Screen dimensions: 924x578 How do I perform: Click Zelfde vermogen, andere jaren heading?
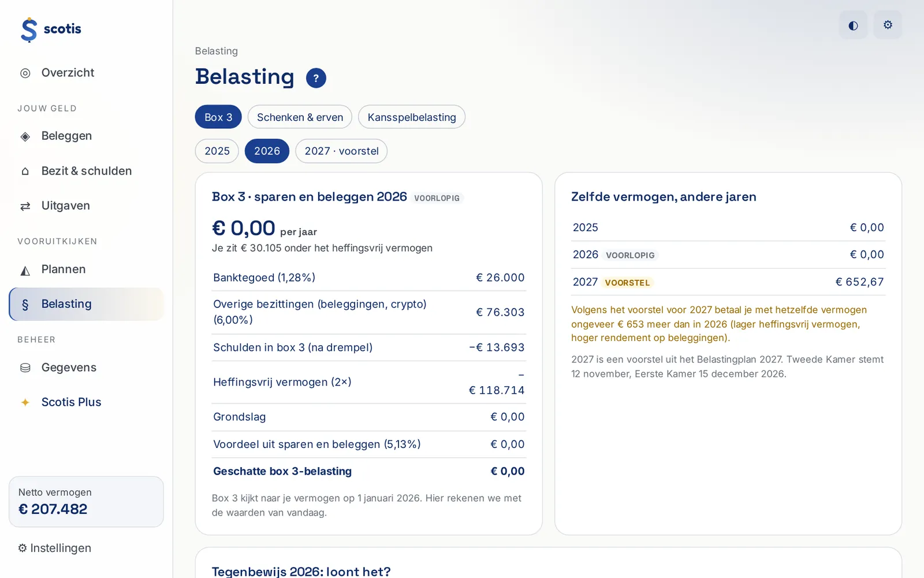pos(664,197)
